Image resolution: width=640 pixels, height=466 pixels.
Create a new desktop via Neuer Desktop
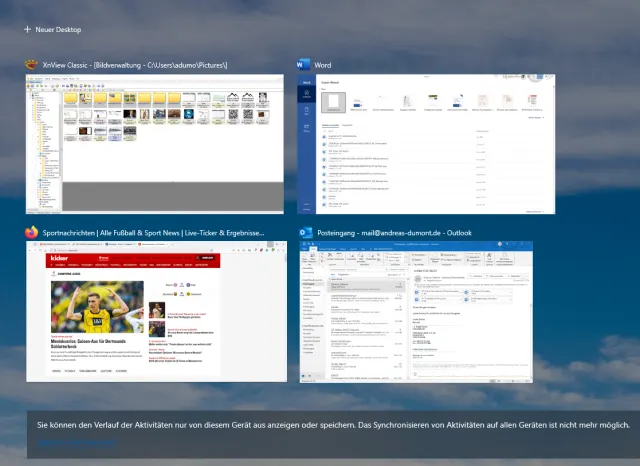click(50, 29)
